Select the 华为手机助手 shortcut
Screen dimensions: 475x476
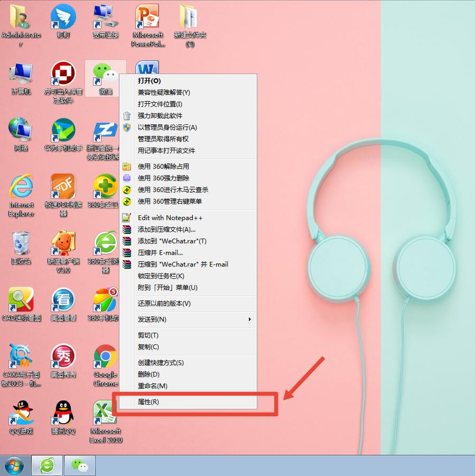coord(63,135)
